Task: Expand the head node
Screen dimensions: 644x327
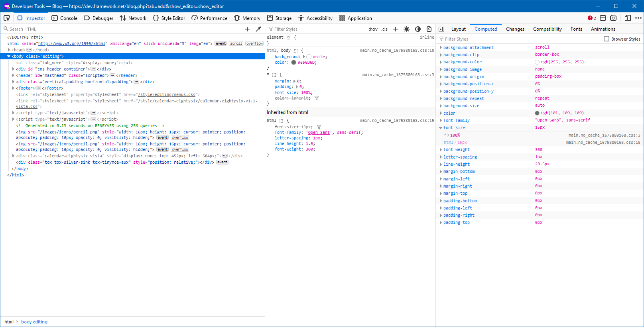Action: (9, 50)
